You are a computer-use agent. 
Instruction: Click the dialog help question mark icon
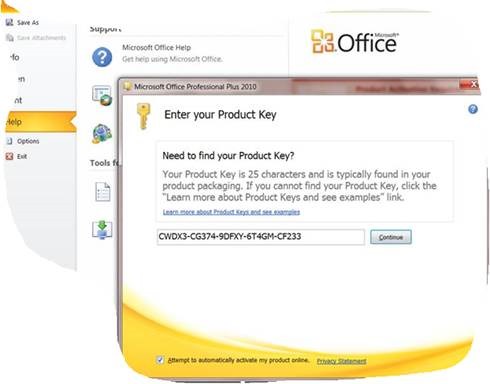pos(473,109)
